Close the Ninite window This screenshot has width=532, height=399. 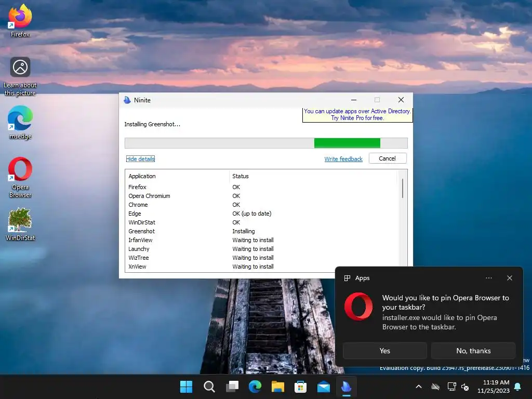tap(401, 100)
